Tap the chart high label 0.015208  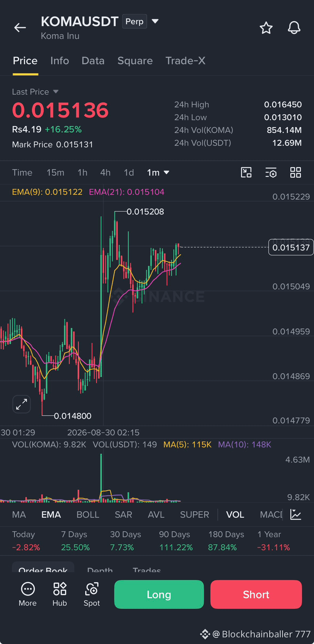pos(145,212)
